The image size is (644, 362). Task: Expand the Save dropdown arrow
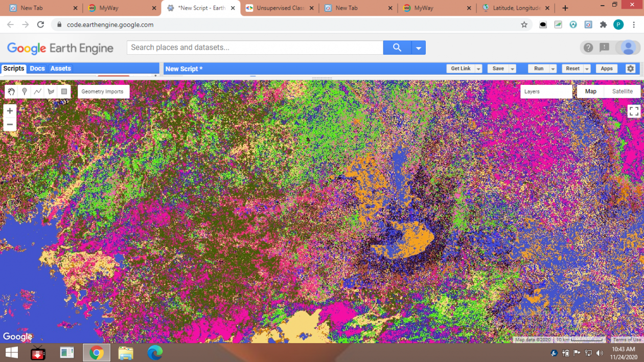point(512,69)
